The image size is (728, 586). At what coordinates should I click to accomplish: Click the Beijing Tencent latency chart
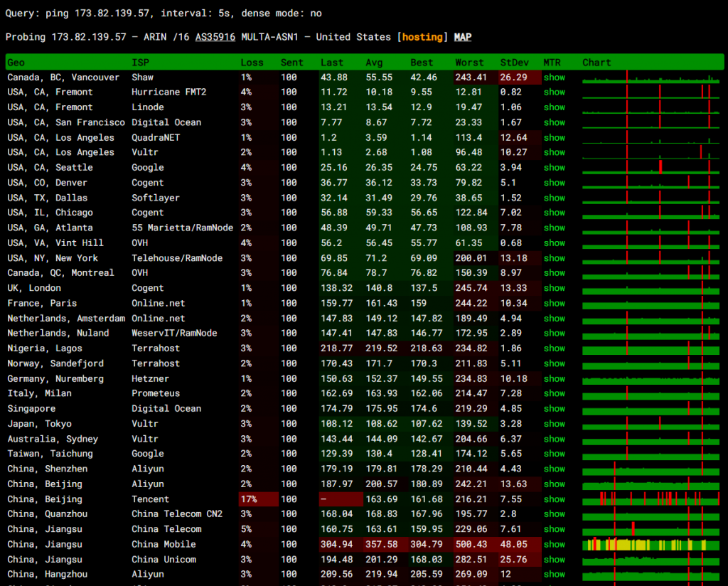point(651,499)
